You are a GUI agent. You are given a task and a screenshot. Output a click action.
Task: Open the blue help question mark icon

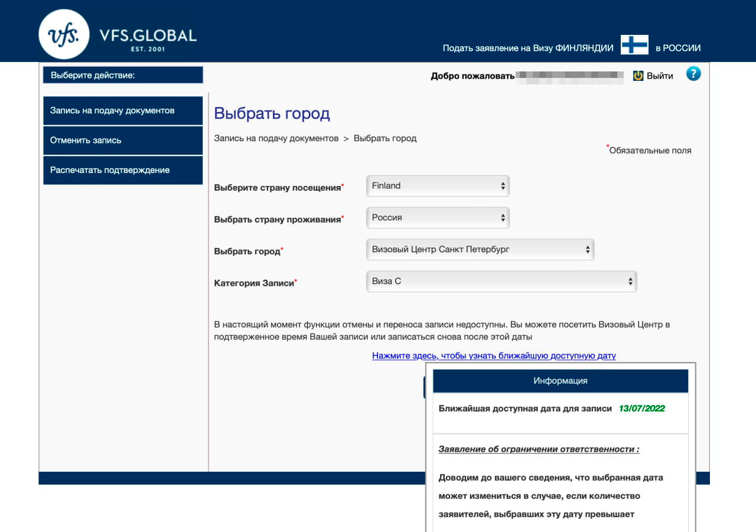coord(693,74)
